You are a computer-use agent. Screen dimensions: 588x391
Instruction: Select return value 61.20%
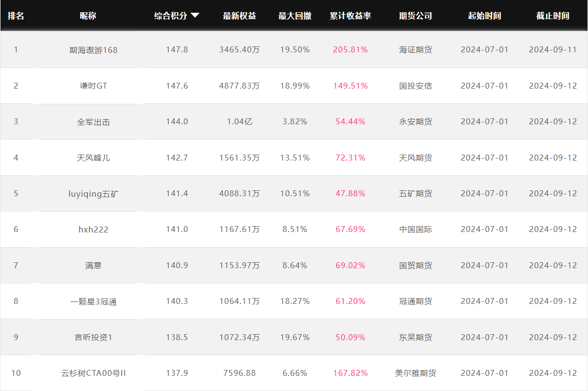(x=350, y=301)
